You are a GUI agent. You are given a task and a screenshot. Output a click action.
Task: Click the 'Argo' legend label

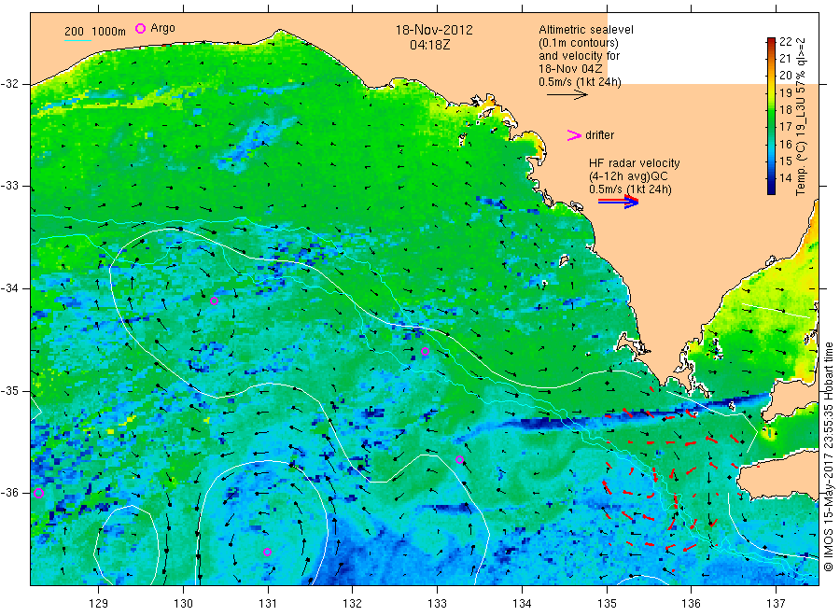162,28
